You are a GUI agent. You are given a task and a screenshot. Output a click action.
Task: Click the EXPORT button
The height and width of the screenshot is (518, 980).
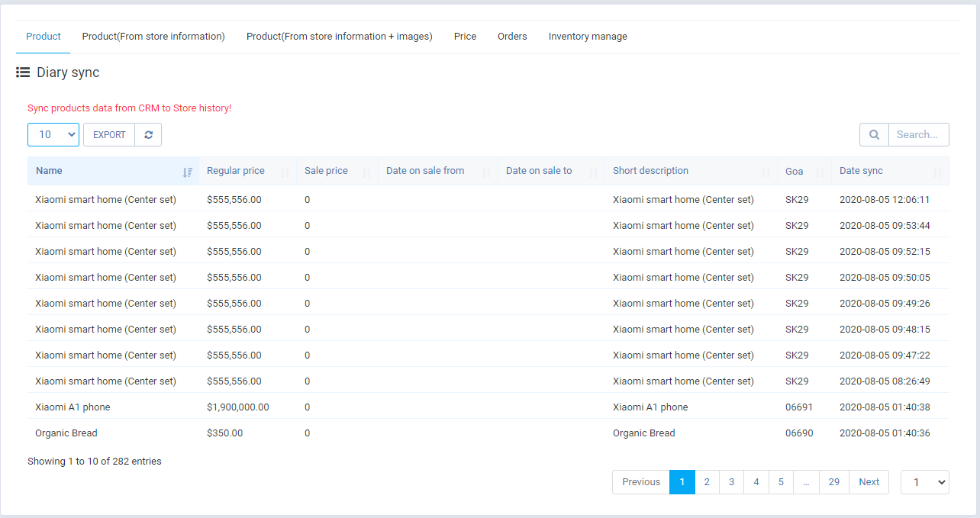(x=109, y=135)
